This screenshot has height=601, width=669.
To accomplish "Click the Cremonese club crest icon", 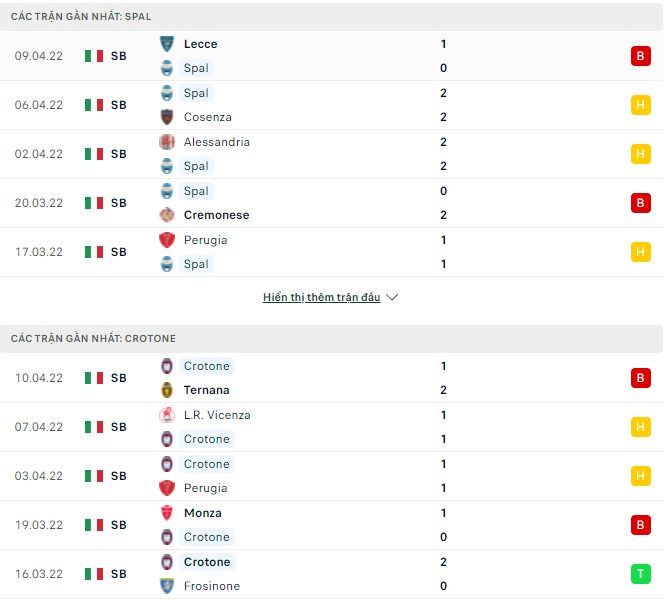I will click(x=167, y=215).
